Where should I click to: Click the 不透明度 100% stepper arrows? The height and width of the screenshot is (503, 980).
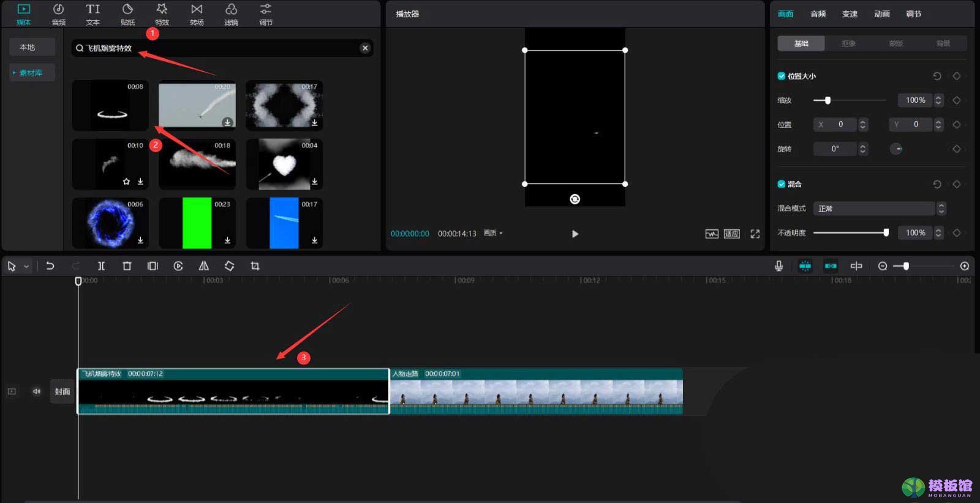point(938,232)
